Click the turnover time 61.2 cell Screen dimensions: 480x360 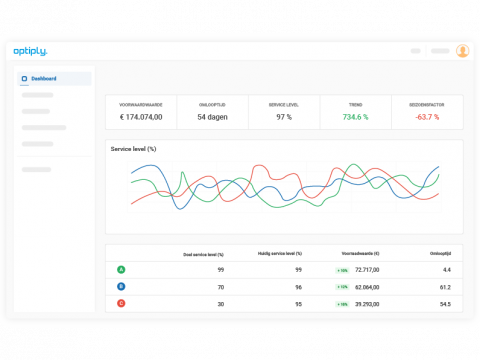[445, 287]
